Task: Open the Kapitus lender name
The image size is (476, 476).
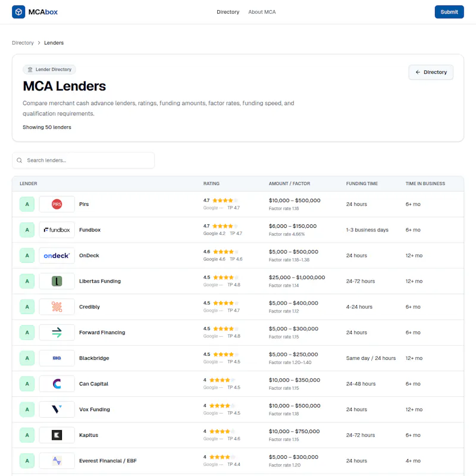Action: point(89,435)
